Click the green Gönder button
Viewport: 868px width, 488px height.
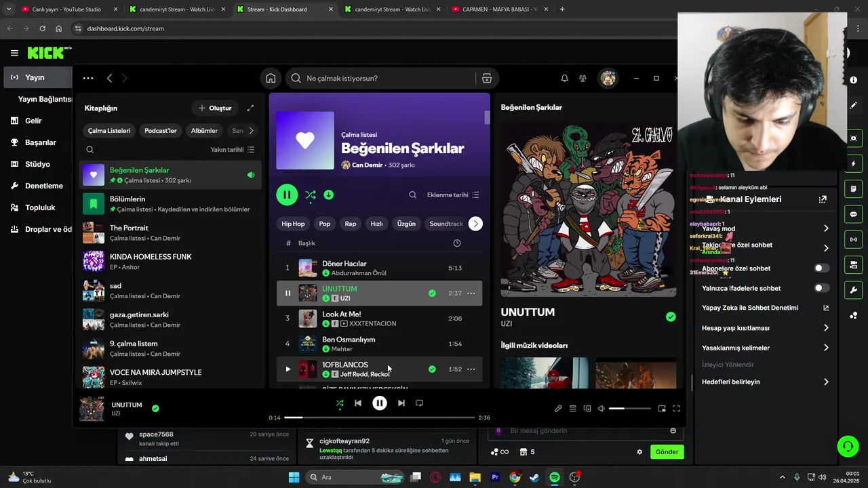tap(667, 452)
